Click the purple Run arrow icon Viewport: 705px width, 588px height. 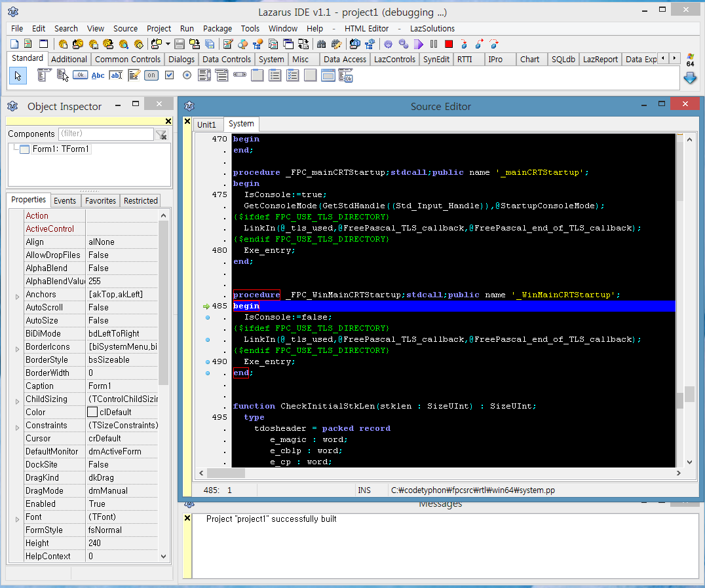[x=419, y=44]
